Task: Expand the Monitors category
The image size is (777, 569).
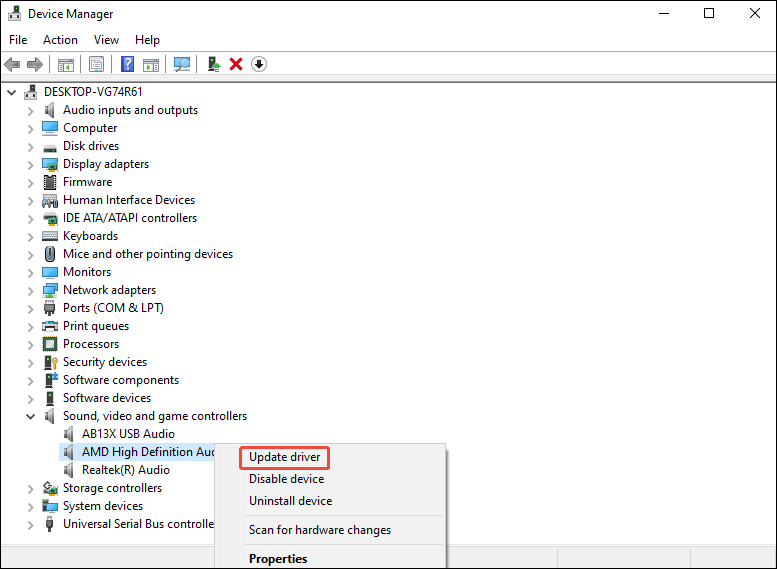Action: tap(31, 273)
